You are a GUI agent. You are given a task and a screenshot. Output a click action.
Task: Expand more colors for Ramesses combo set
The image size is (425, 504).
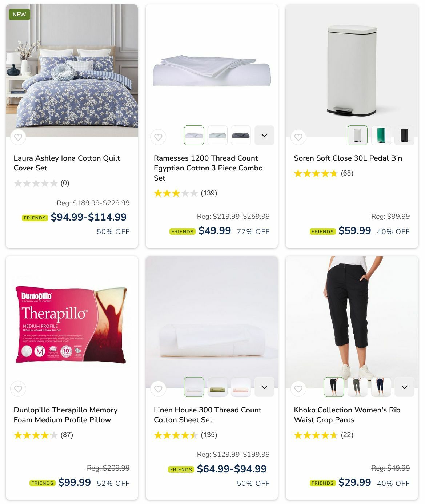[264, 135]
